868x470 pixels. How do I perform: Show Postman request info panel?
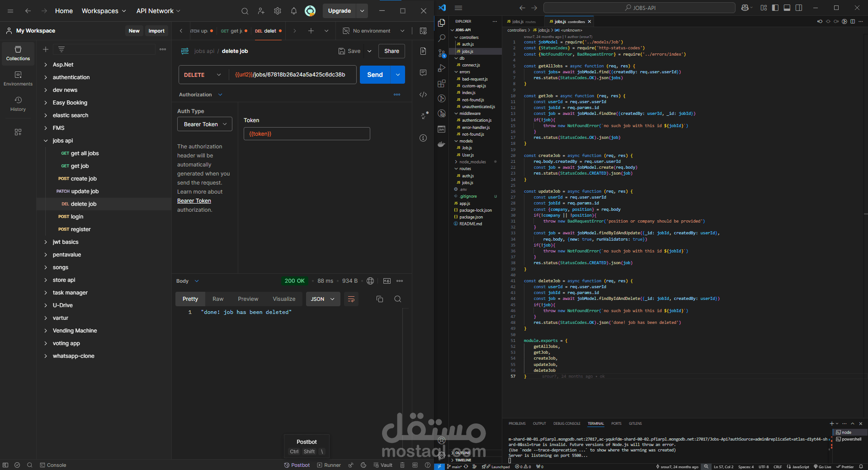(x=423, y=138)
